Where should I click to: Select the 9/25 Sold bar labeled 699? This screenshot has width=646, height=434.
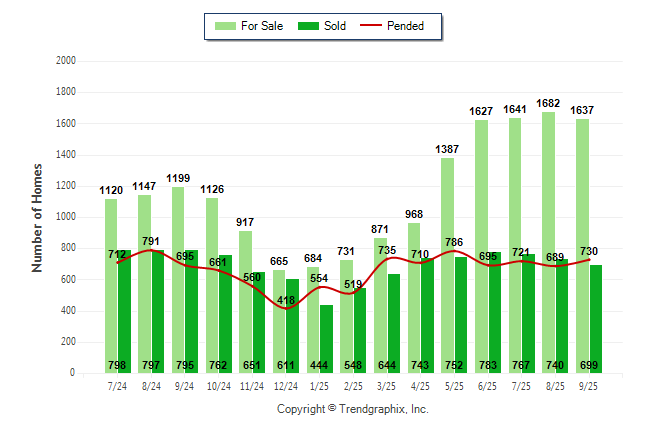(x=596, y=320)
